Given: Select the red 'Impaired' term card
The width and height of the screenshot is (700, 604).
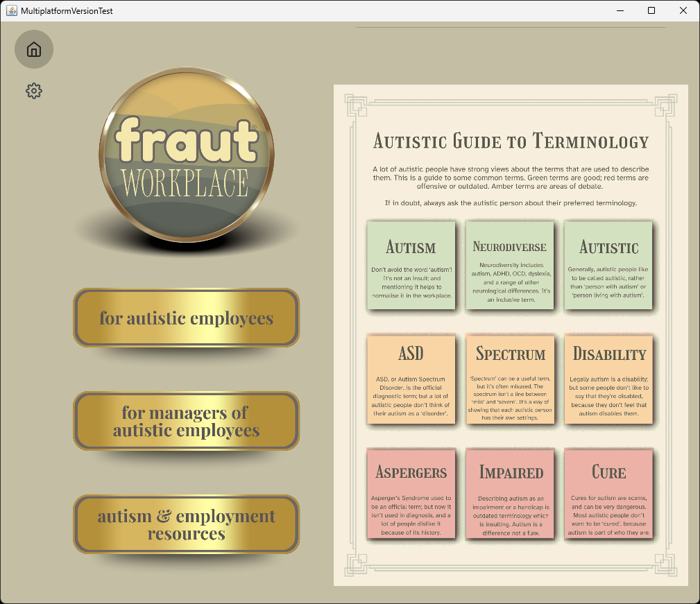Looking at the screenshot, I should pos(510,494).
